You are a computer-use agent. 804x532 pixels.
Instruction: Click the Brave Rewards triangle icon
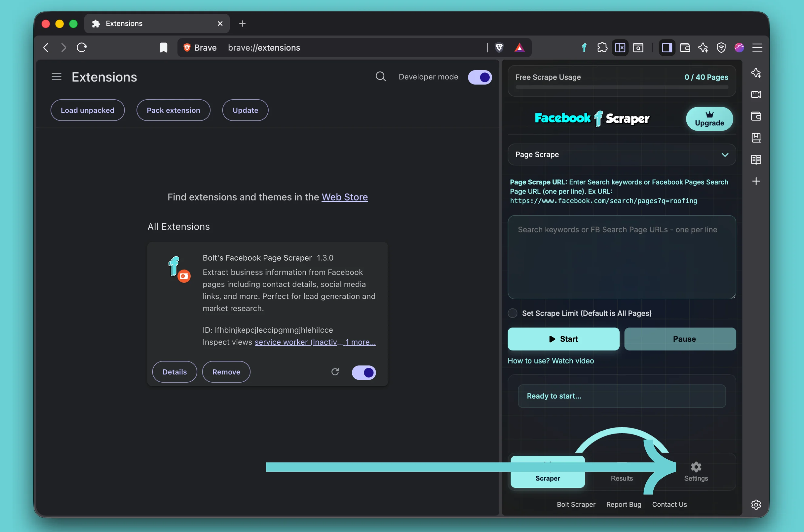[519, 48]
